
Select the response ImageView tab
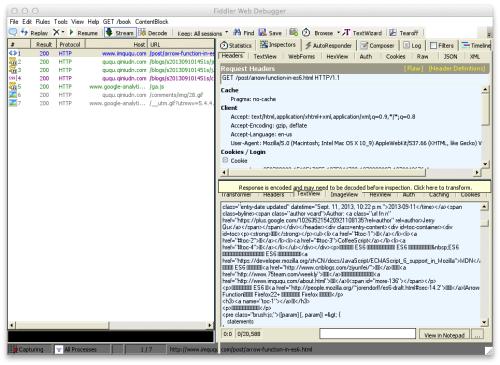[x=344, y=194]
